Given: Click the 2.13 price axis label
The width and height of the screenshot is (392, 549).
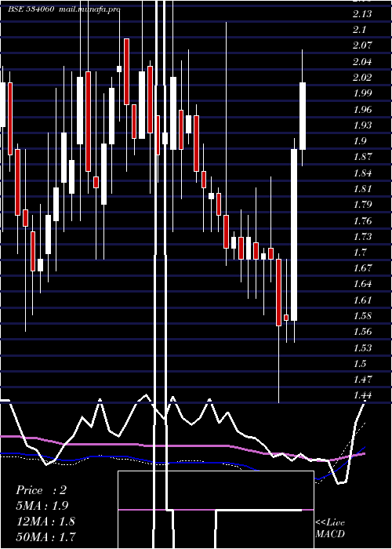Looking at the screenshot, I should click(362, 14).
